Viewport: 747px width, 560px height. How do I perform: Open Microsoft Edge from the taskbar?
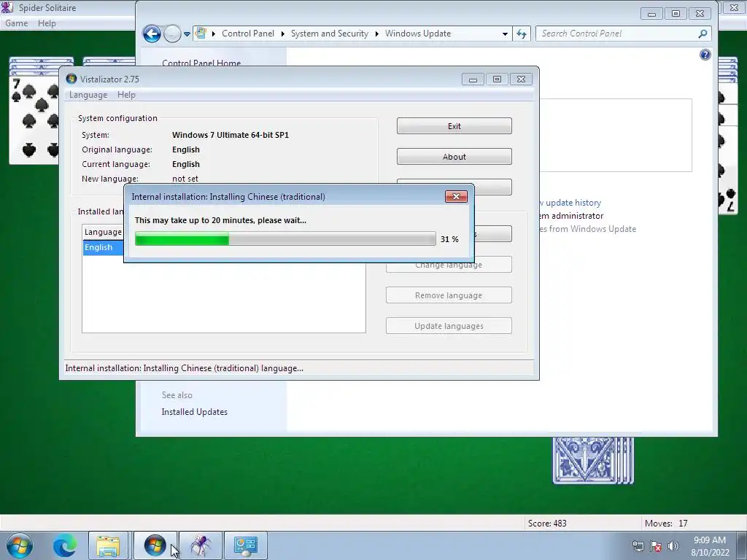coord(65,545)
